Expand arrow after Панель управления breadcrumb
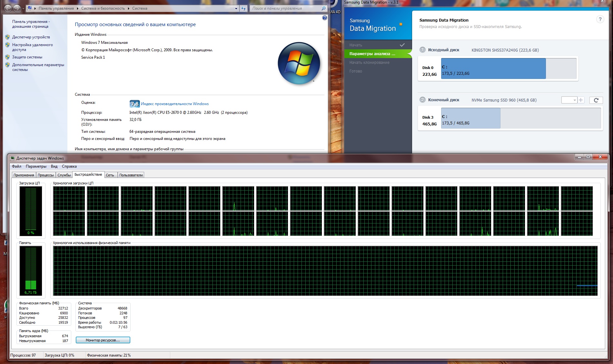The width and height of the screenshot is (613, 364). [x=78, y=8]
